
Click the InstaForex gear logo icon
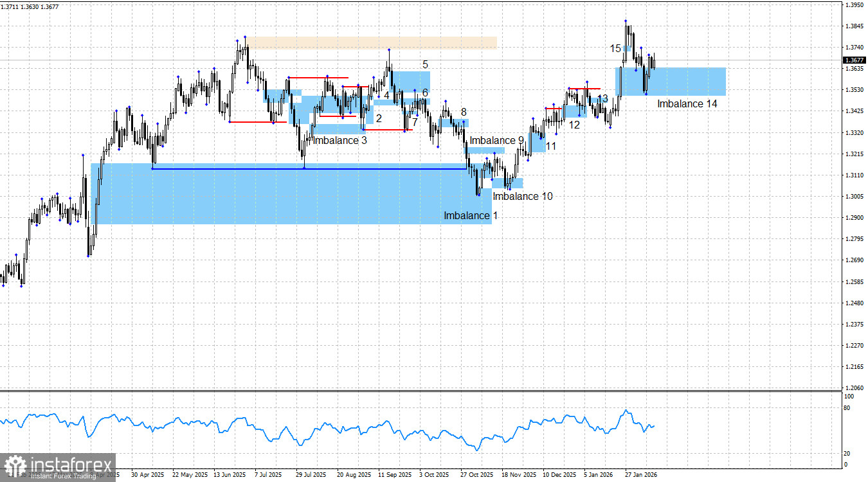coord(15,465)
